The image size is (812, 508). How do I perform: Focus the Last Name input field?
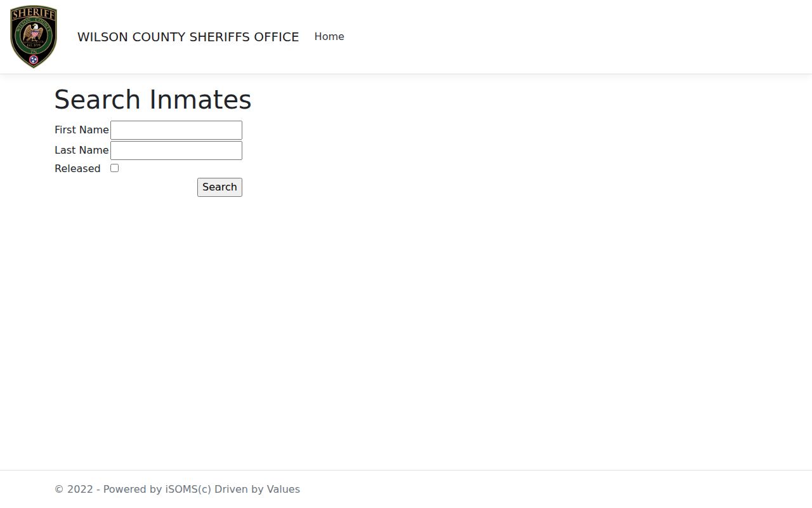click(x=176, y=150)
